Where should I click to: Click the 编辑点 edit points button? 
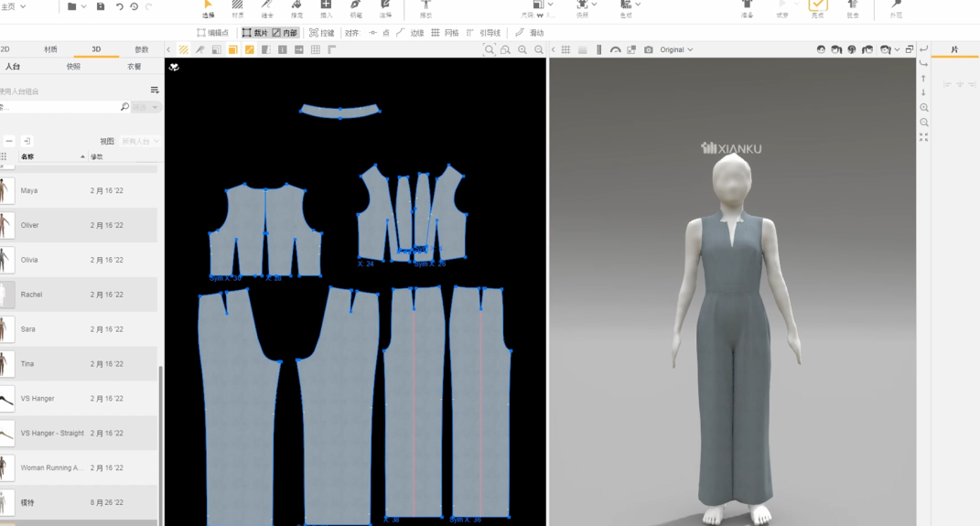click(x=213, y=33)
